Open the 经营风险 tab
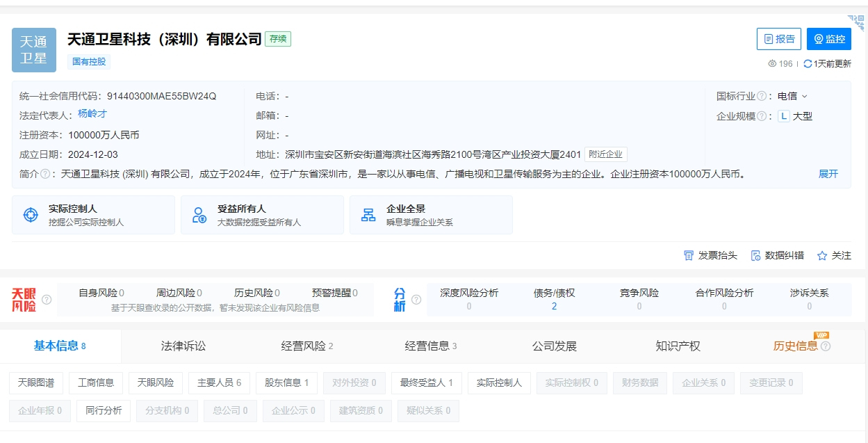This screenshot has width=868, height=443. pyautogui.click(x=307, y=346)
